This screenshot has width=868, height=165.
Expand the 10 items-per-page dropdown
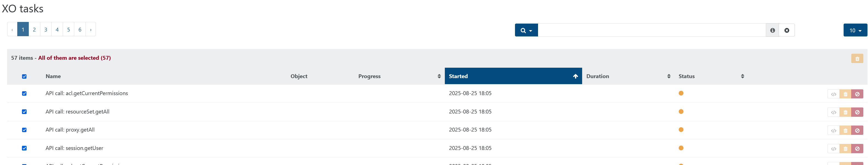pos(855,30)
